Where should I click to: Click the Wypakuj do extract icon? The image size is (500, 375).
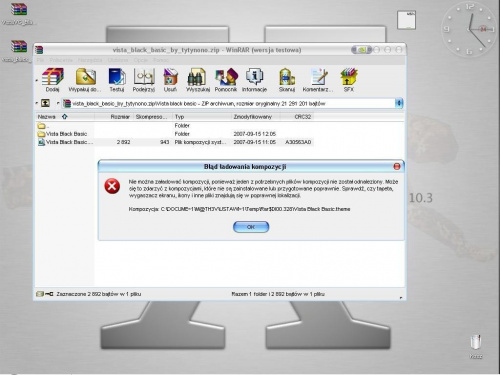tap(85, 80)
